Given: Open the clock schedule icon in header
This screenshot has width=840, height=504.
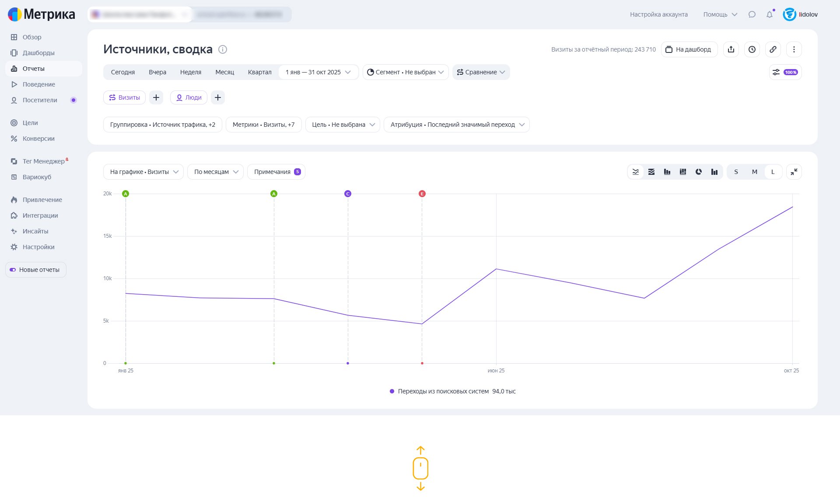Looking at the screenshot, I should 752,49.
